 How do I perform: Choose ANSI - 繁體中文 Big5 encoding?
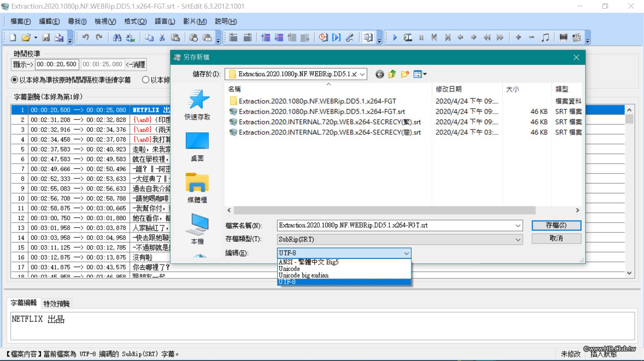coord(344,262)
